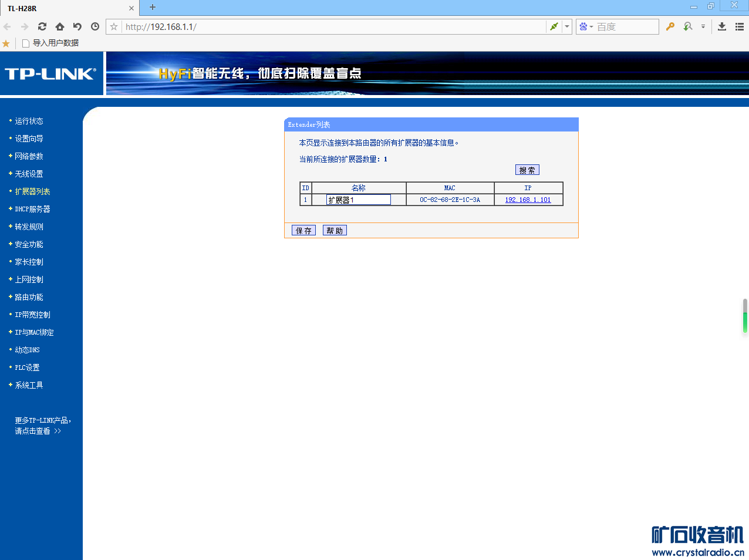
Task: Click MAC address 0C-82-68-2E-1C-3A cell
Action: click(450, 200)
